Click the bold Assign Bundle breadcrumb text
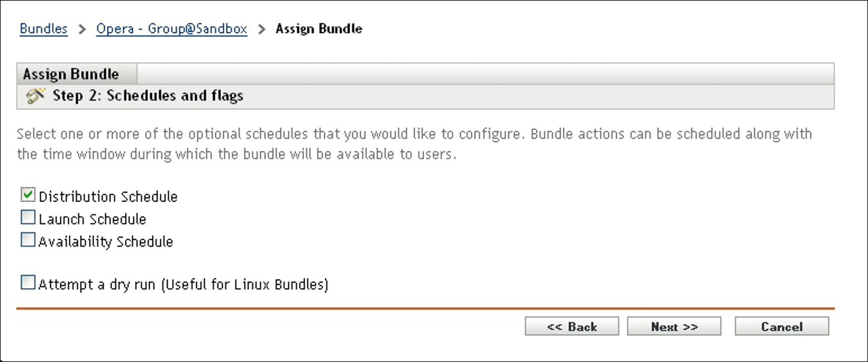 pos(318,29)
